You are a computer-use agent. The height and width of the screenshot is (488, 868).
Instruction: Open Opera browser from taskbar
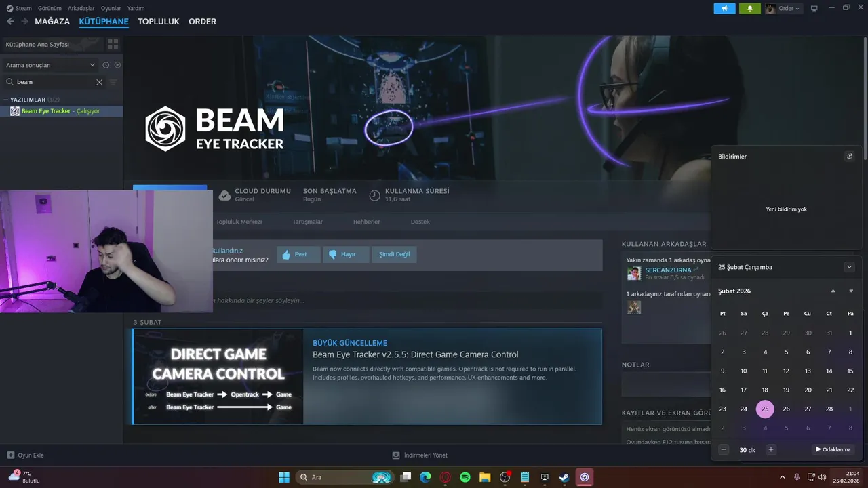point(446,477)
